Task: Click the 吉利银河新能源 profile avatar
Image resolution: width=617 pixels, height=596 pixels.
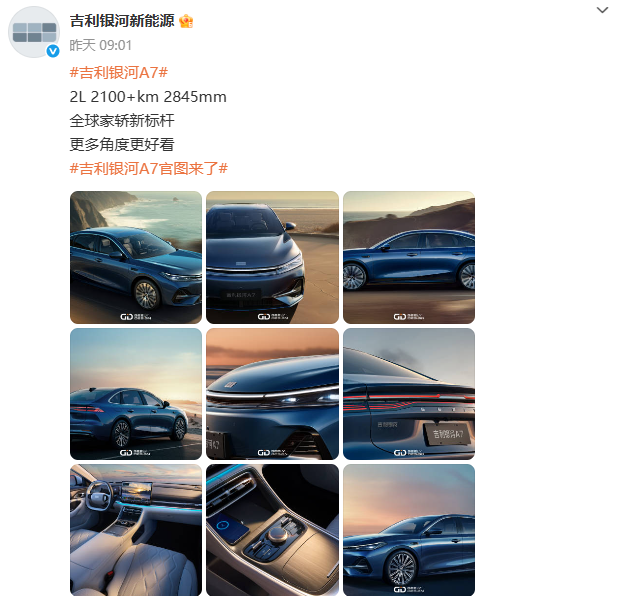Action: pyautogui.click(x=34, y=32)
